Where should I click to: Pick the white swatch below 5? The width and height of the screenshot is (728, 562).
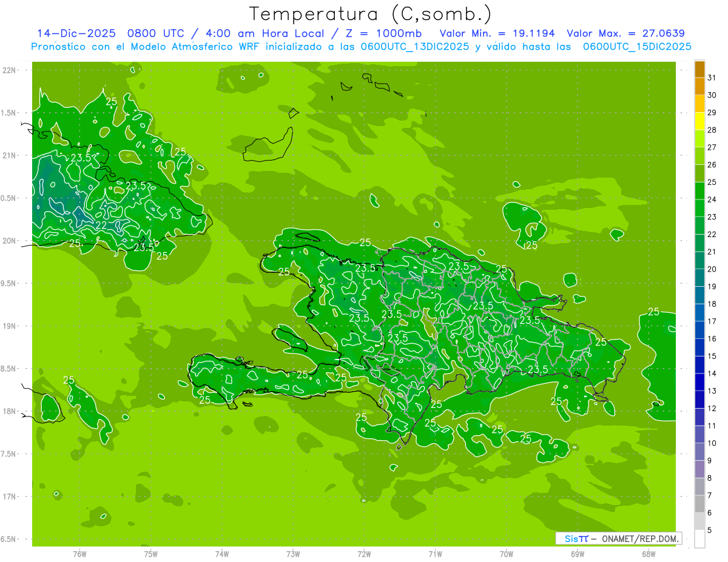click(x=699, y=539)
